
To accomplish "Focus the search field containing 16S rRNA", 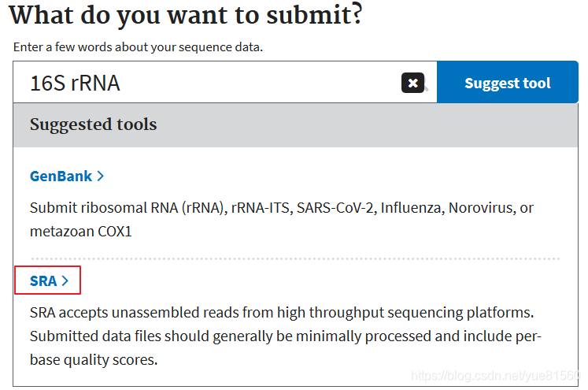I will point(225,82).
